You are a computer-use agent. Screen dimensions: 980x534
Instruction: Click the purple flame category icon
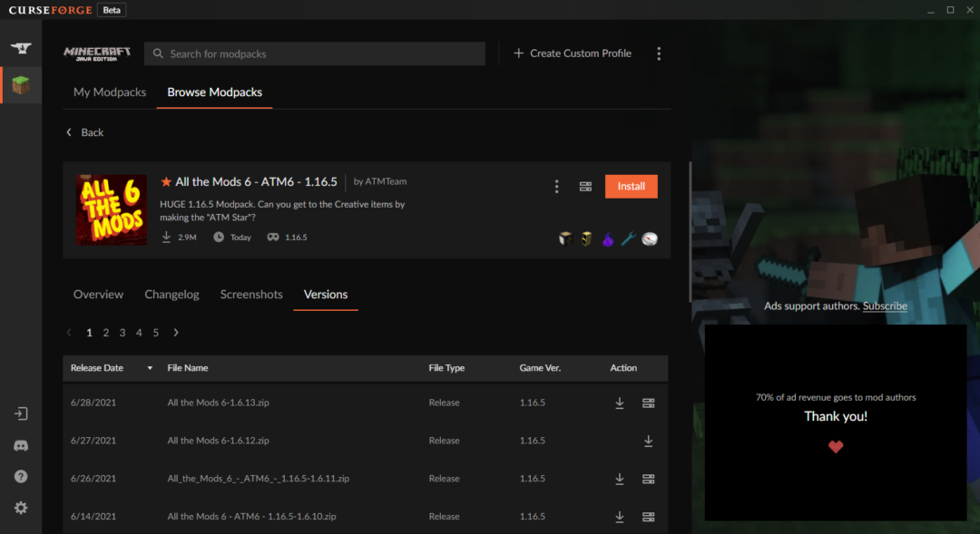pyautogui.click(x=607, y=238)
